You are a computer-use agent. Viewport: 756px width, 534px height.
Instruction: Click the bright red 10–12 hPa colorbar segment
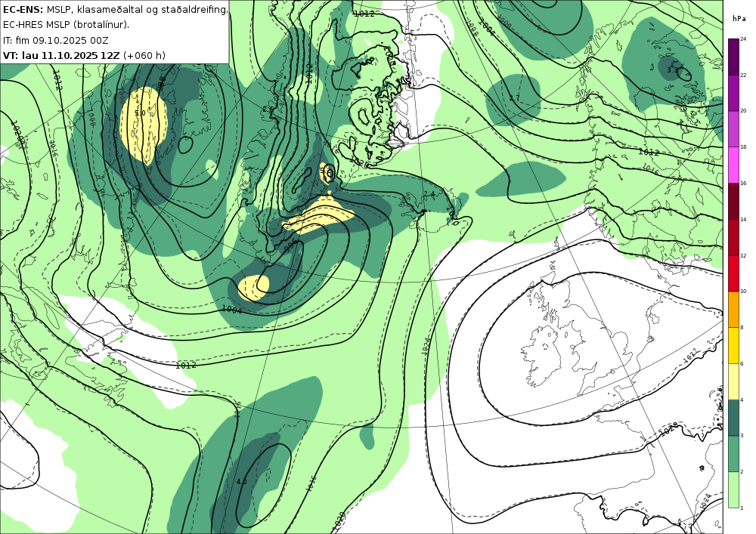733,273
